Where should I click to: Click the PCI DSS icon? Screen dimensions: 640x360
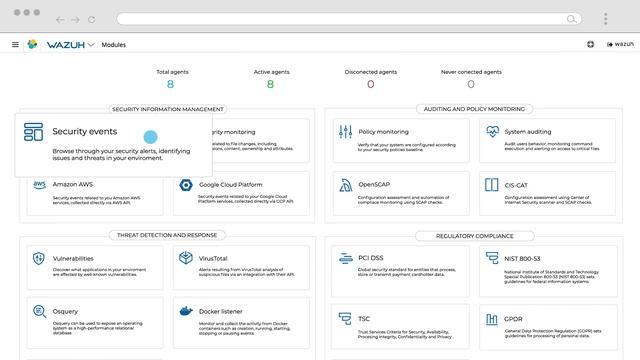346,258
